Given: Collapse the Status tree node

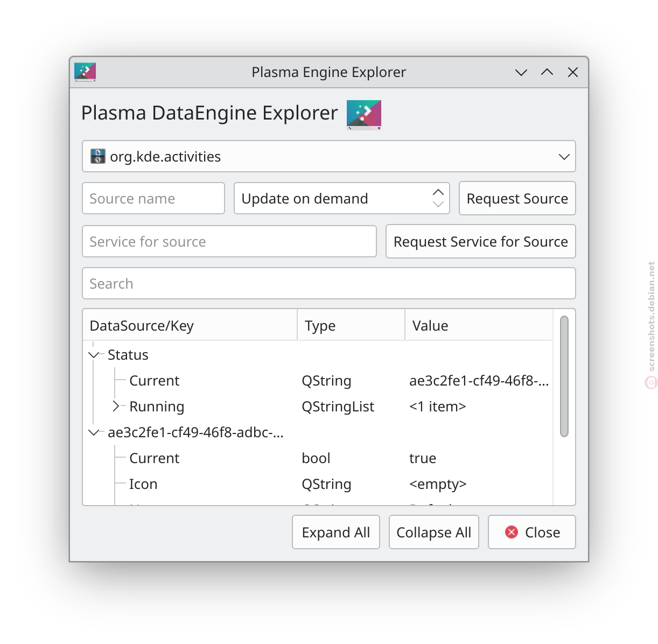Looking at the screenshot, I should 95,355.
